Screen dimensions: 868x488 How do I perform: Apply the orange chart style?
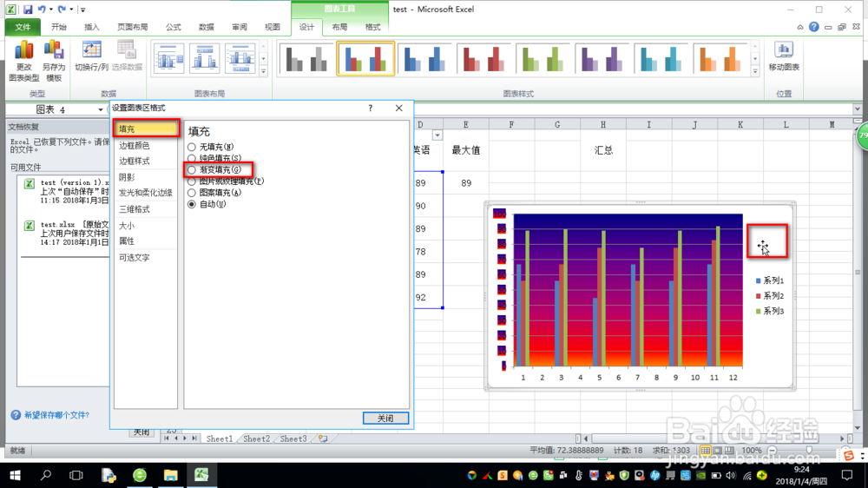coord(720,58)
